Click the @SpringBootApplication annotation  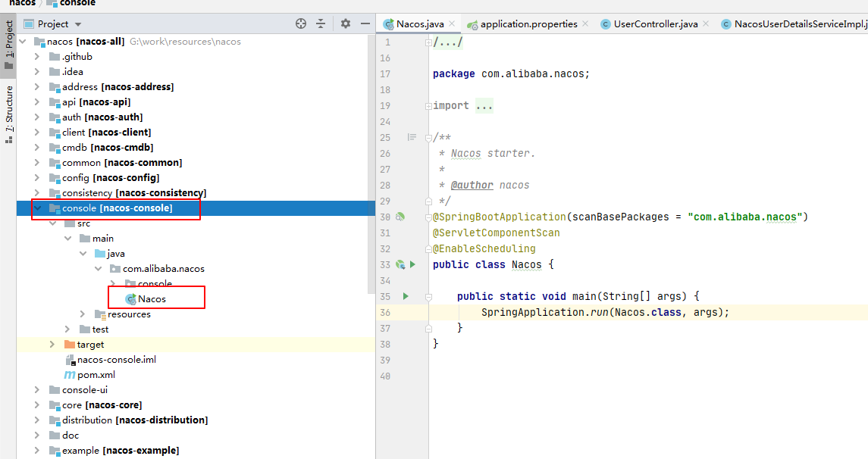coord(500,217)
